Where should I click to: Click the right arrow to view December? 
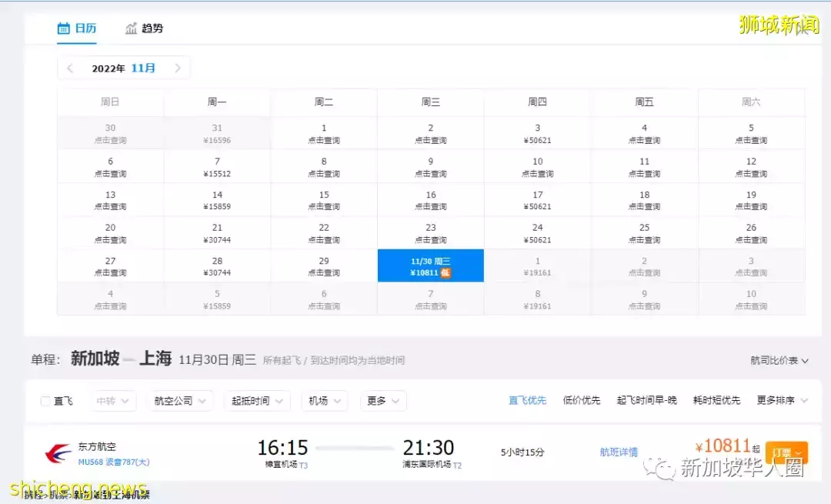178,68
